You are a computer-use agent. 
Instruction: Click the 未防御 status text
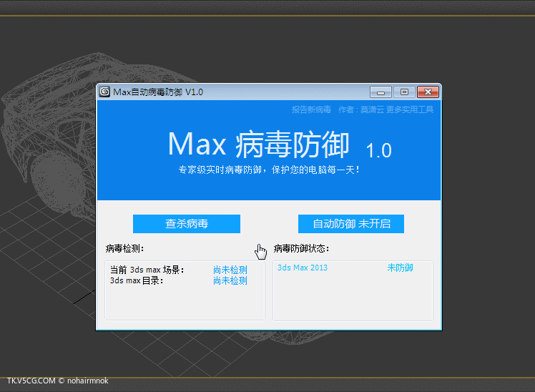pyautogui.click(x=400, y=268)
